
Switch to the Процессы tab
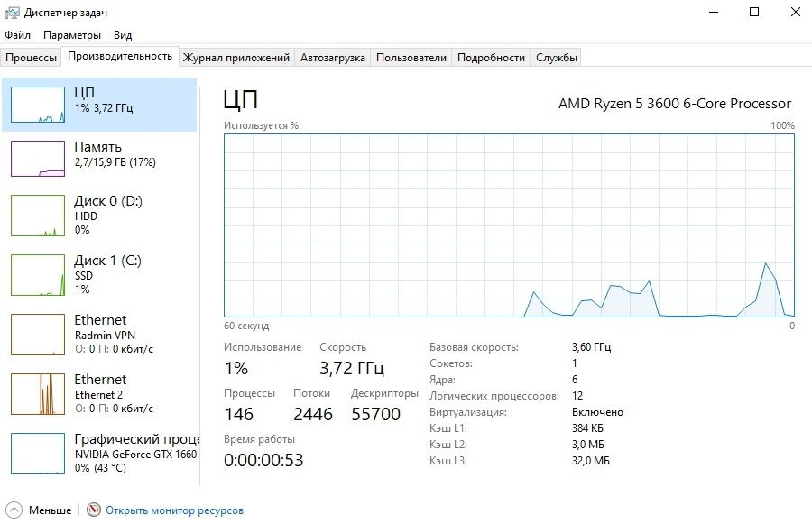coord(31,58)
